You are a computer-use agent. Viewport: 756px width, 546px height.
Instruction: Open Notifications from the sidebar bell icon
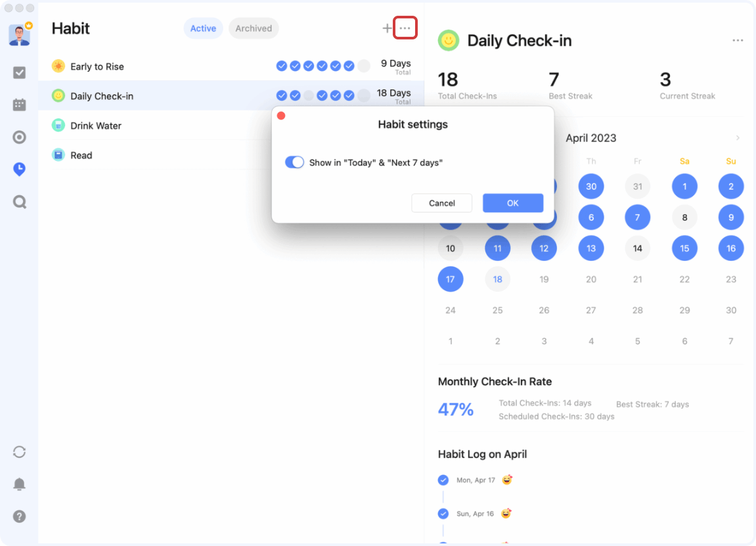tap(19, 484)
